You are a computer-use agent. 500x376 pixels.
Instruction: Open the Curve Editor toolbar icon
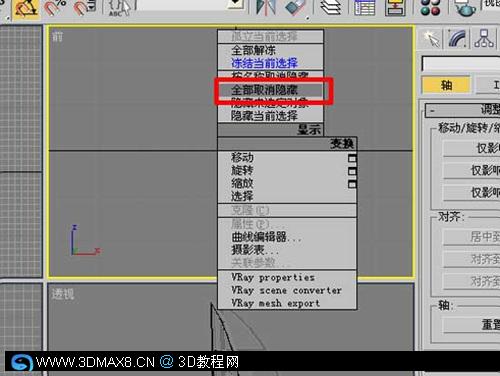(x=364, y=8)
